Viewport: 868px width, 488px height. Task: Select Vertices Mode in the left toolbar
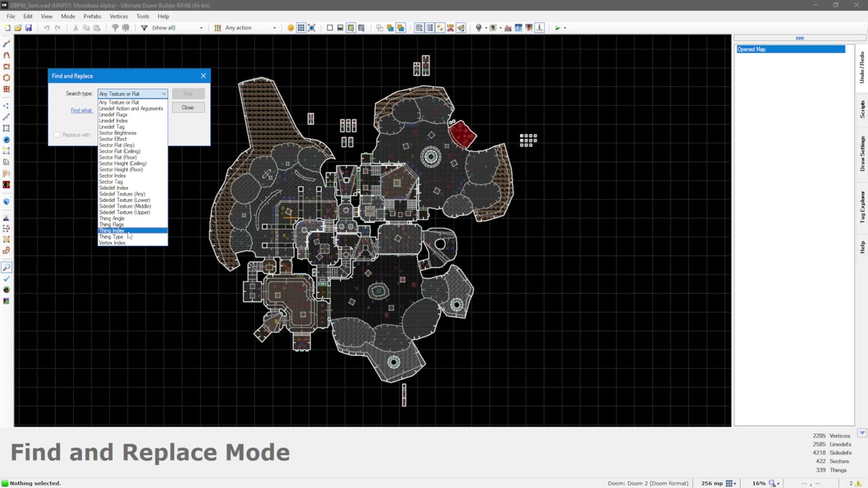coord(7,106)
